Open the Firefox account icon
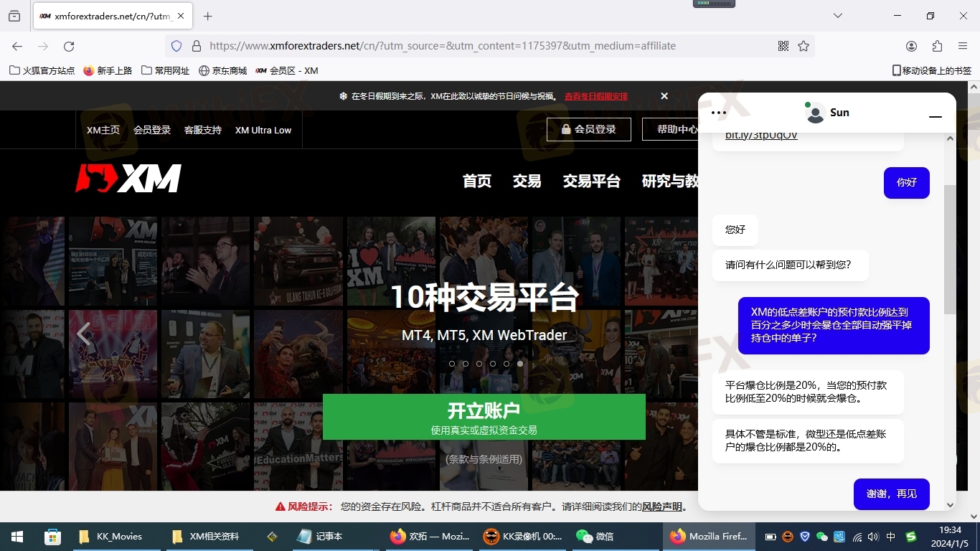The height and width of the screenshot is (551, 980). [911, 46]
